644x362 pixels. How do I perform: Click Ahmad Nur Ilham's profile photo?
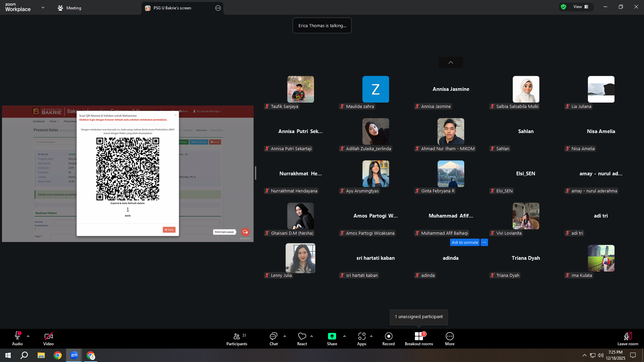click(x=451, y=131)
